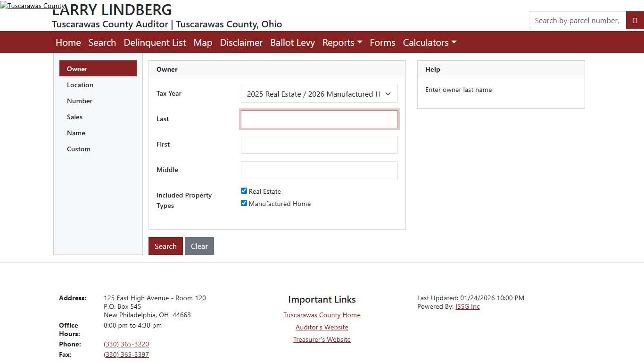Click the phone number (330) 365-3220
644x362 pixels.
tap(126, 344)
